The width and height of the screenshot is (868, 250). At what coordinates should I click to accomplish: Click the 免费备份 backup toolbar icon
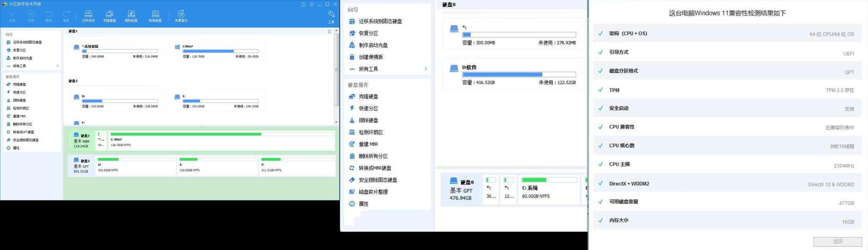(181, 15)
